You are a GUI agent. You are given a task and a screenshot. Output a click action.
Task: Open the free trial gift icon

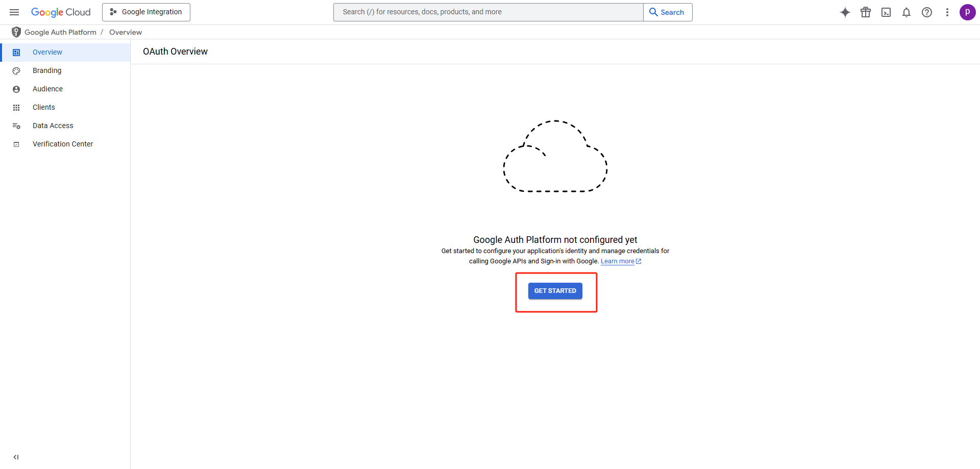(x=866, y=12)
